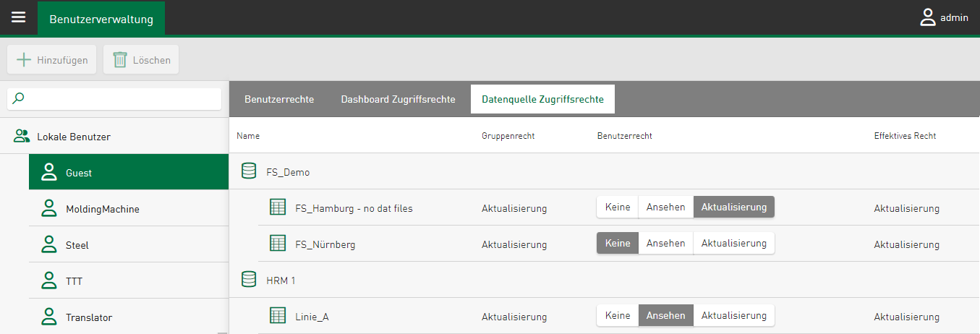This screenshot has width=980, height=334.
Task: Switch to the Benutzerrechte tab
Action: click(279, 99)
